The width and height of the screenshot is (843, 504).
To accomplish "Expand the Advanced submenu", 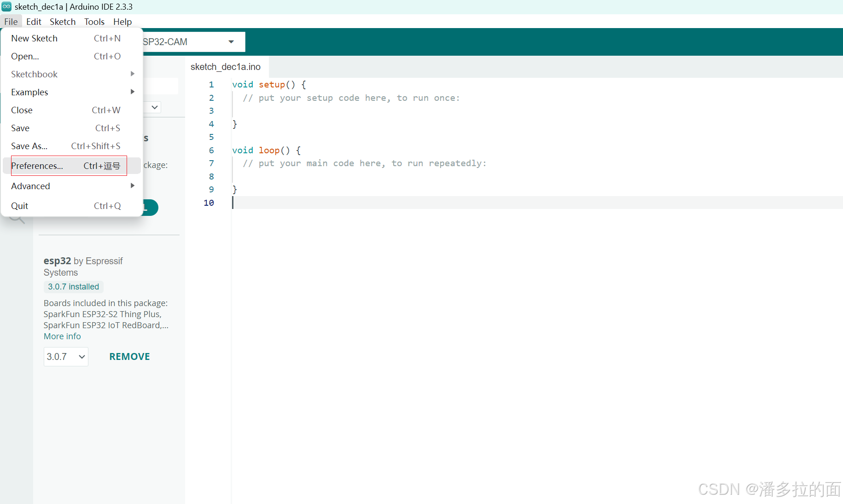I will click(72, 186).
